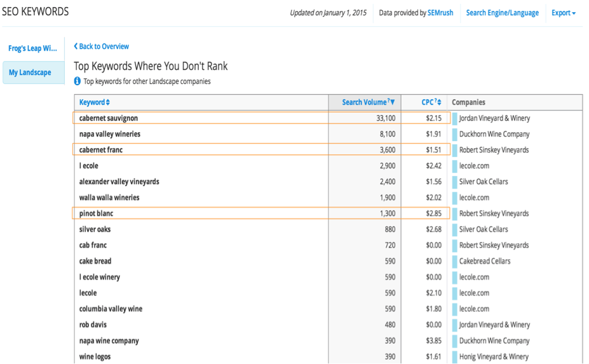Select the cabernet sauvignon keyword
This screenshot has width=589, height=364.
(109, 118)
